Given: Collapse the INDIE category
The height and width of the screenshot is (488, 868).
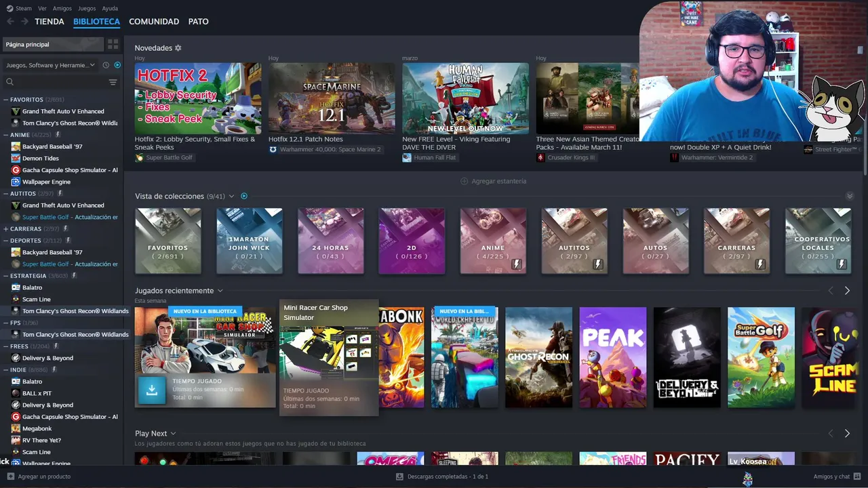Looking at the screenshot, I should 6,370.
